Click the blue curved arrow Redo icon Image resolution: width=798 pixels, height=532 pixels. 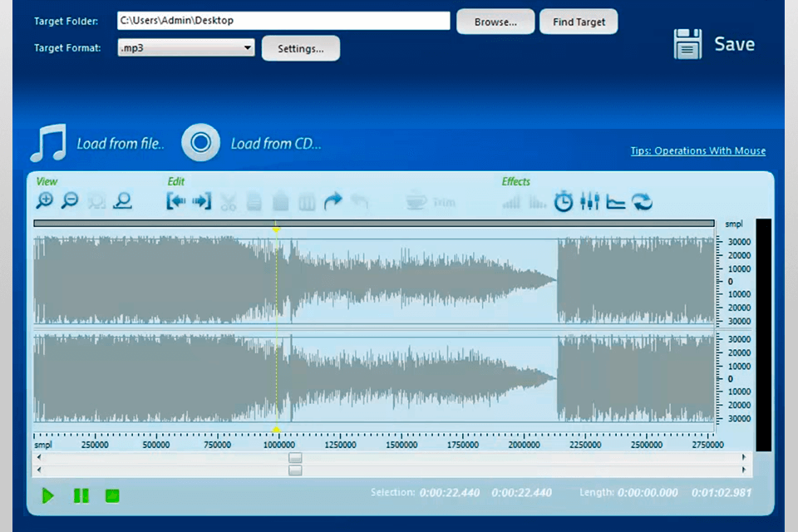[x=333, y=202]
